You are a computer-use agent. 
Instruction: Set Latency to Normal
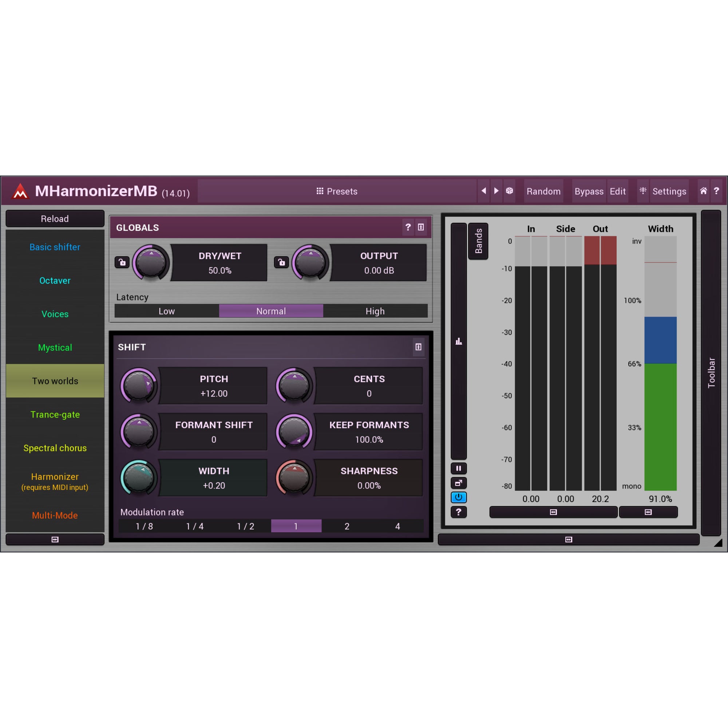(271, 311)
